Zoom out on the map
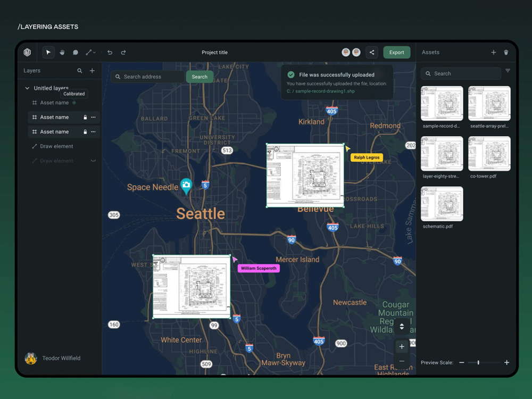Screen dimensions: 532x399 tap(402, 361)
